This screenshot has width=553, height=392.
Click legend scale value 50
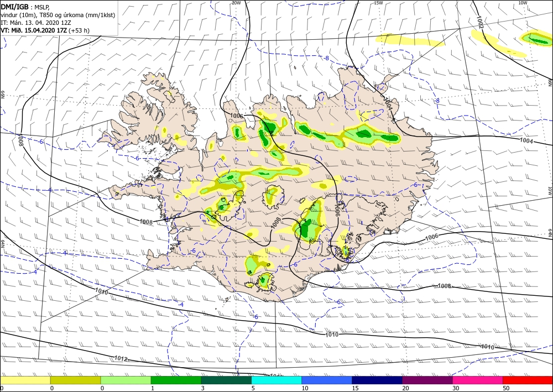(x=506, y=388)
